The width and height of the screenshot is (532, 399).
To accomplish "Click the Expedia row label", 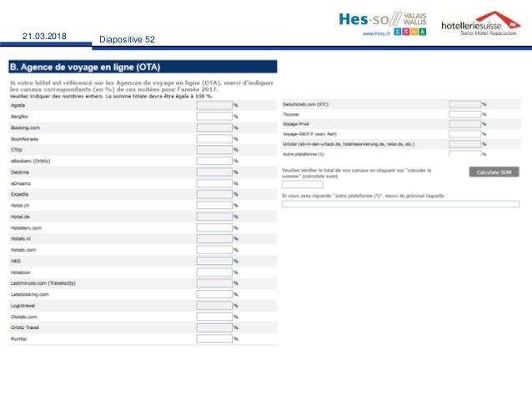I will 20,194.
